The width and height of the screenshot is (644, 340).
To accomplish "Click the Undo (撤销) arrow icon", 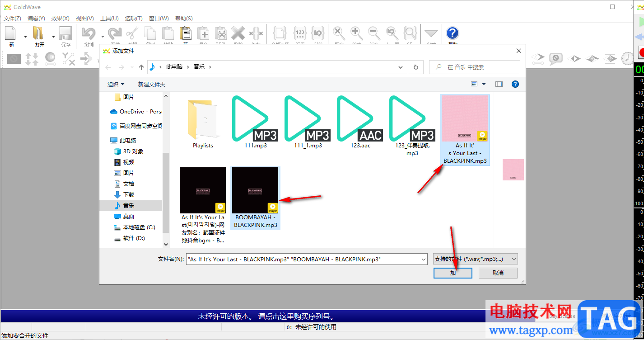I will [89, 34].
